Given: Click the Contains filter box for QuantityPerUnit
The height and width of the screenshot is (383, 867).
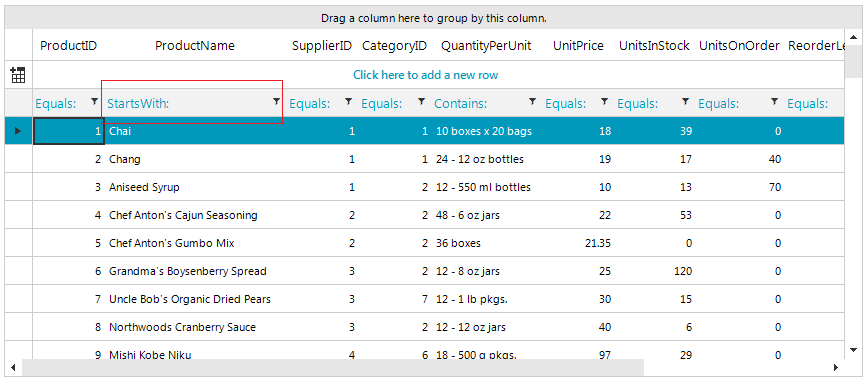Looking at the screenshot, I should point(479,103).
